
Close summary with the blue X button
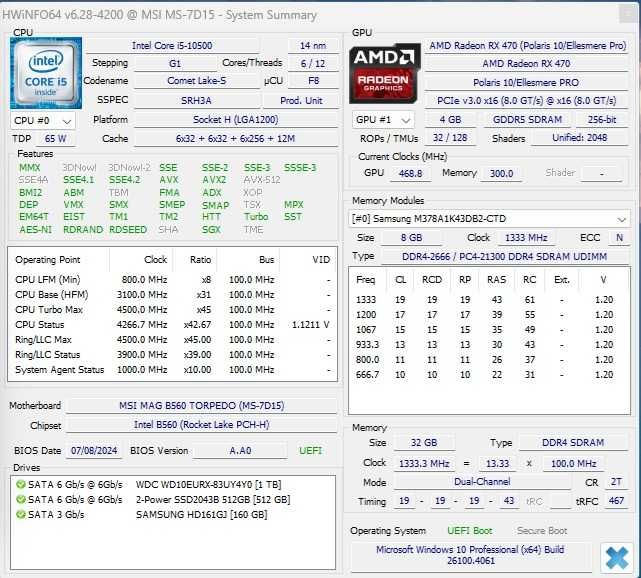[616, 557]
